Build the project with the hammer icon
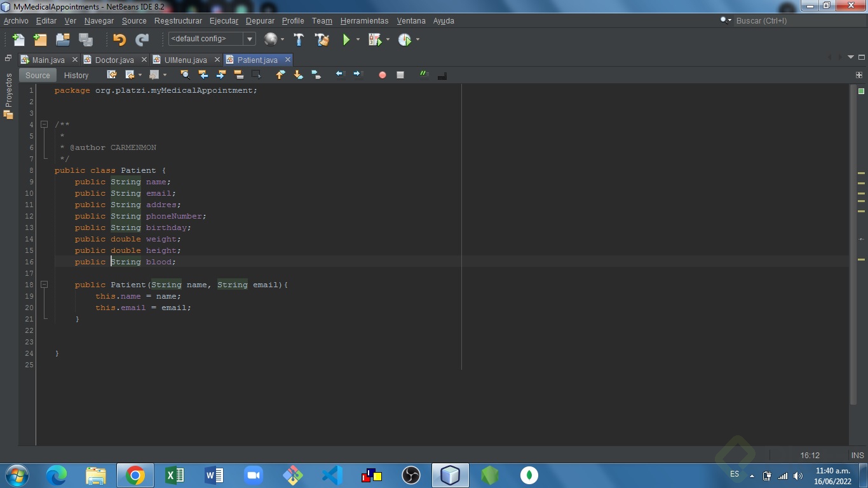Viewport: 868px width, 488px height. (299, 39)
